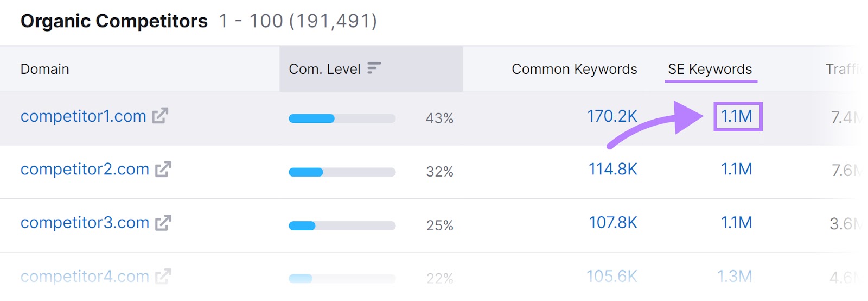Click highlighted 1.1M SE keywords value
The width and height of the screenshot is (868, 301).
pyautogui.click(x=737, y=116)
